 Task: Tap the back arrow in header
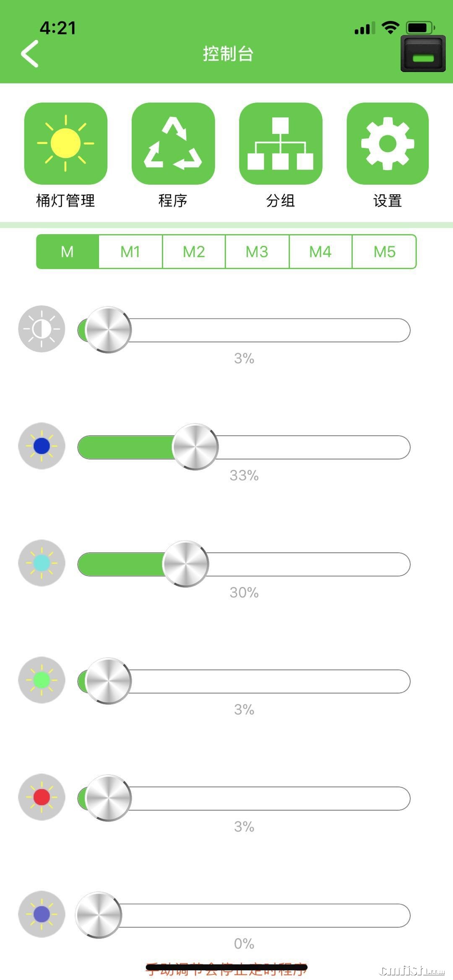pos(30,54)
